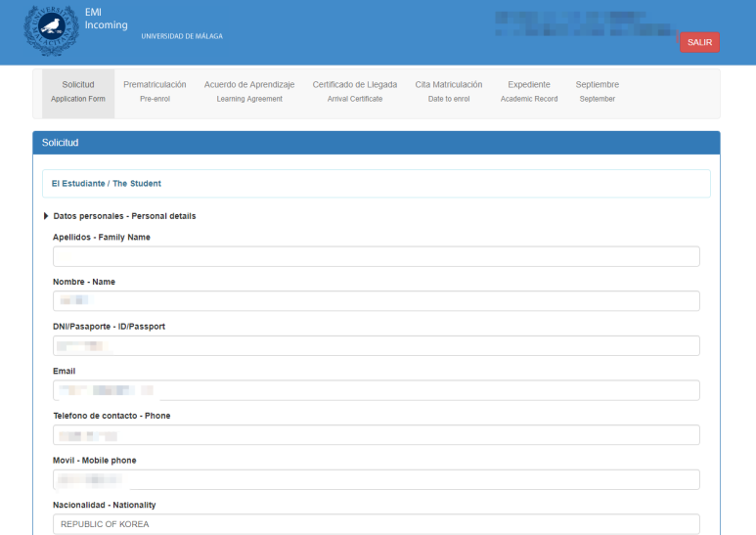Select the Telefono de contacto field
The width and height of the screenshot is (756, 535).
pyautogui.click(x=376, y=435)
